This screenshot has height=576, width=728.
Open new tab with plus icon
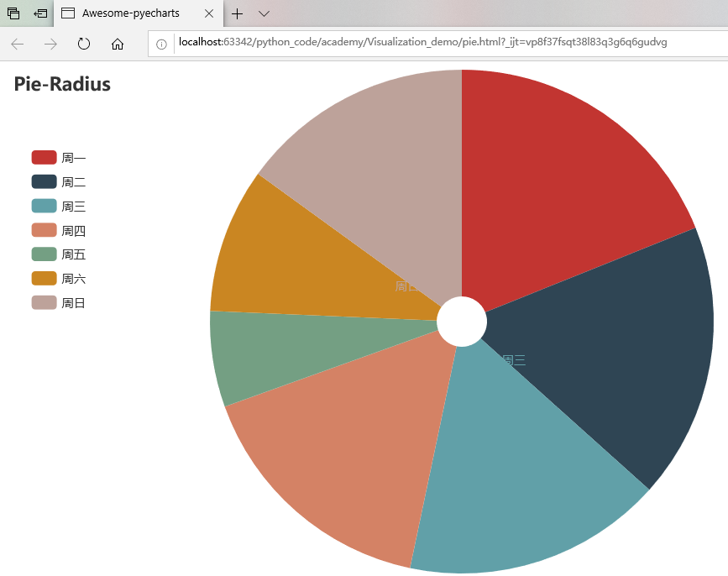pos(238,14)
